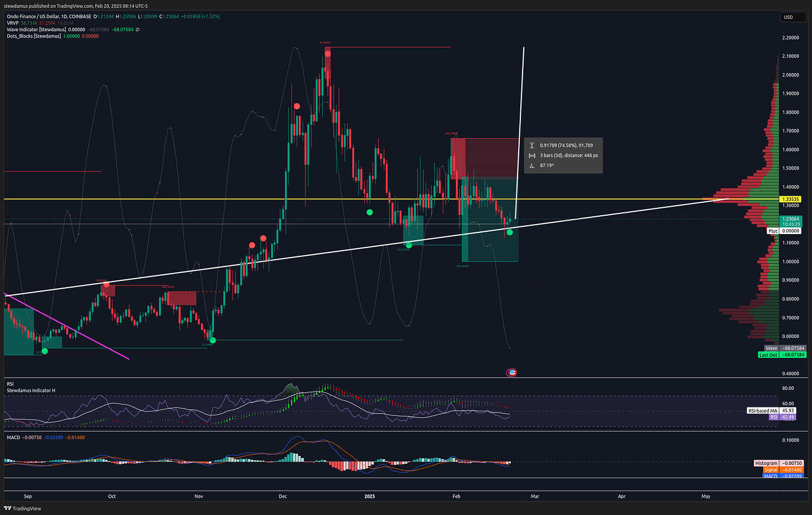Click the 0.91709 (74.58%) measurement readout
Viewport: 812px width, 515px height.
pyautogui.click(x=566, y=145)
